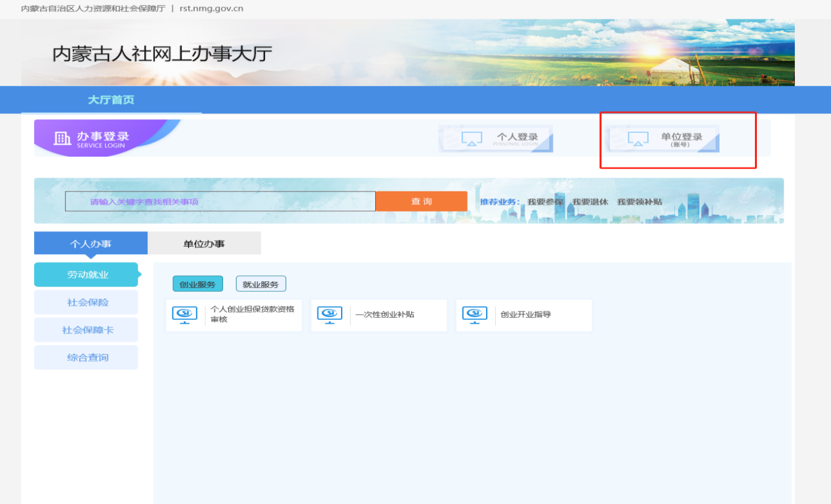Click the SI icon for 个人创业担保贷款资格审核
The height and width of the screenshot is (504, 831).
184,315
